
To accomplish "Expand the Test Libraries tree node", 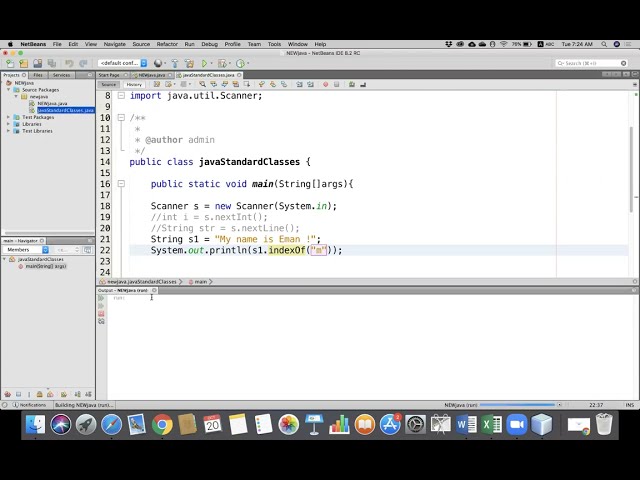I will coord(9,131).
